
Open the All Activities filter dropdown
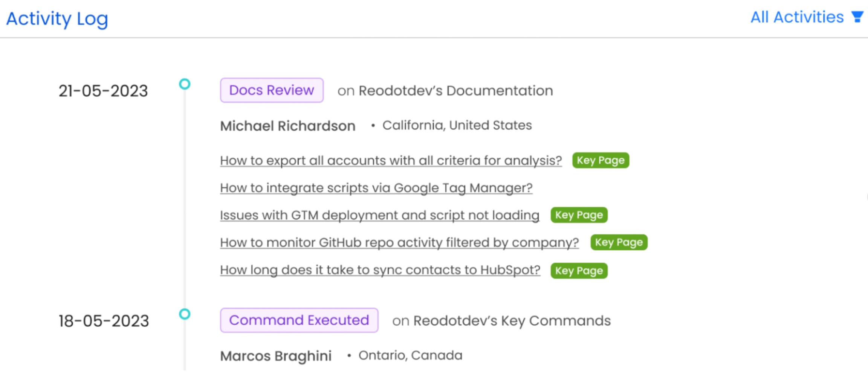tap(797, 17)
